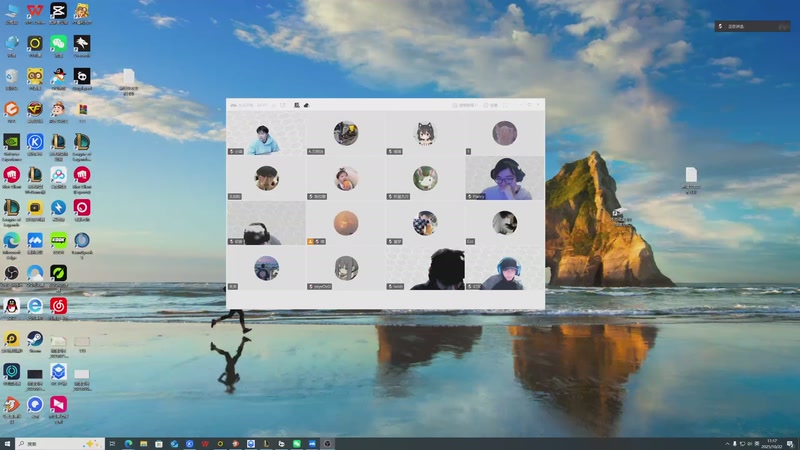Open the Recycle Bin on the desktop
This screenshot has width=800, height=450.
11,79
